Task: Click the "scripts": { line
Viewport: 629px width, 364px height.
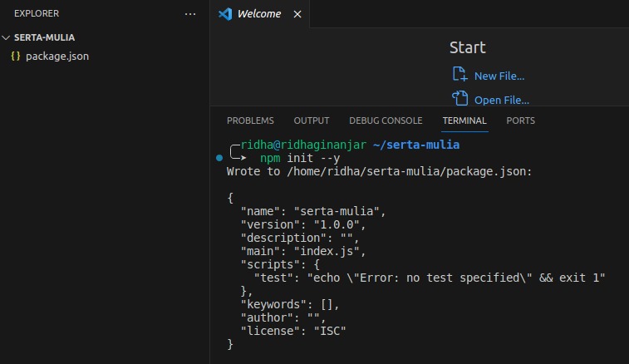Action: 280,264
